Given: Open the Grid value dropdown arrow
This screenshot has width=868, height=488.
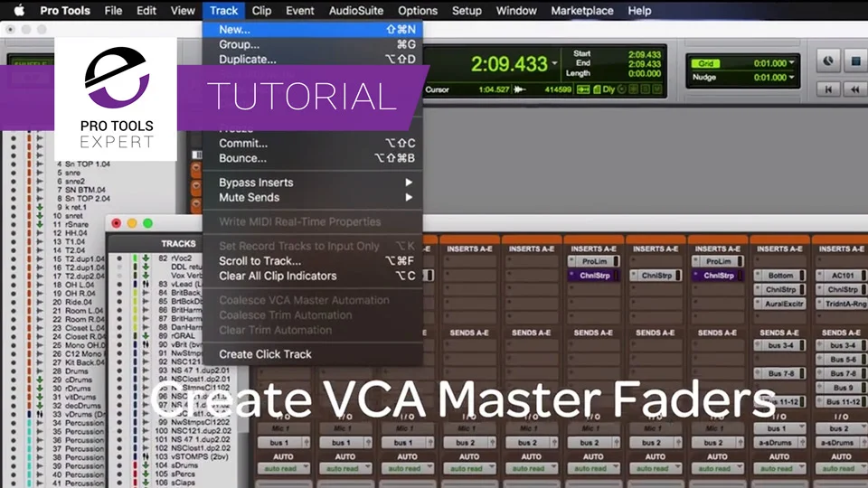Looking at the screenshot, I should 792,63.
